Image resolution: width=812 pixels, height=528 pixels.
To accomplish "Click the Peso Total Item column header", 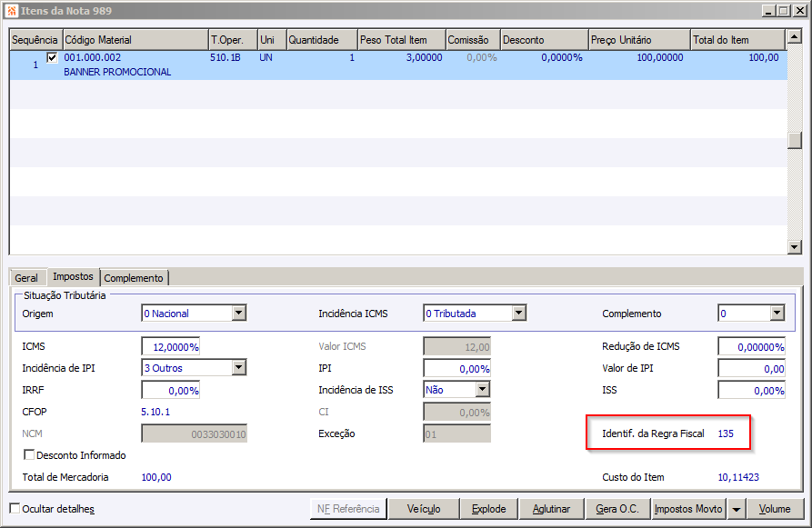I will [402, 40].
